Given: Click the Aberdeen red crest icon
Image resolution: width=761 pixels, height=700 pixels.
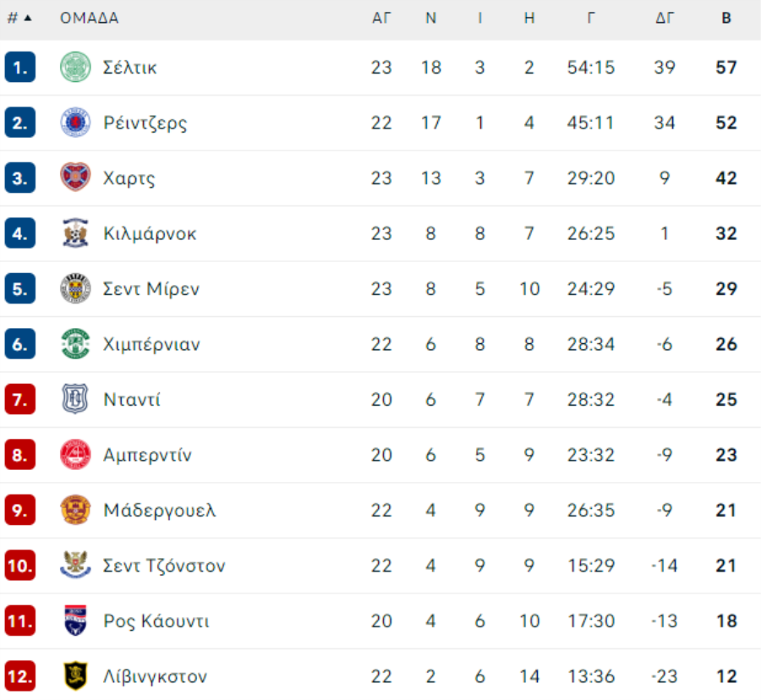Looking at the screenshot, I should 75,454.
